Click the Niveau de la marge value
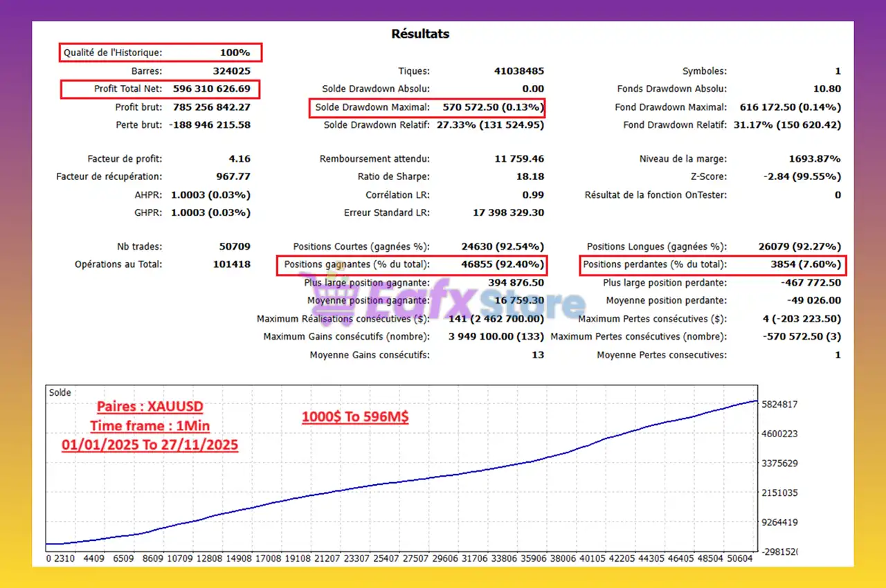 point(815,158)
